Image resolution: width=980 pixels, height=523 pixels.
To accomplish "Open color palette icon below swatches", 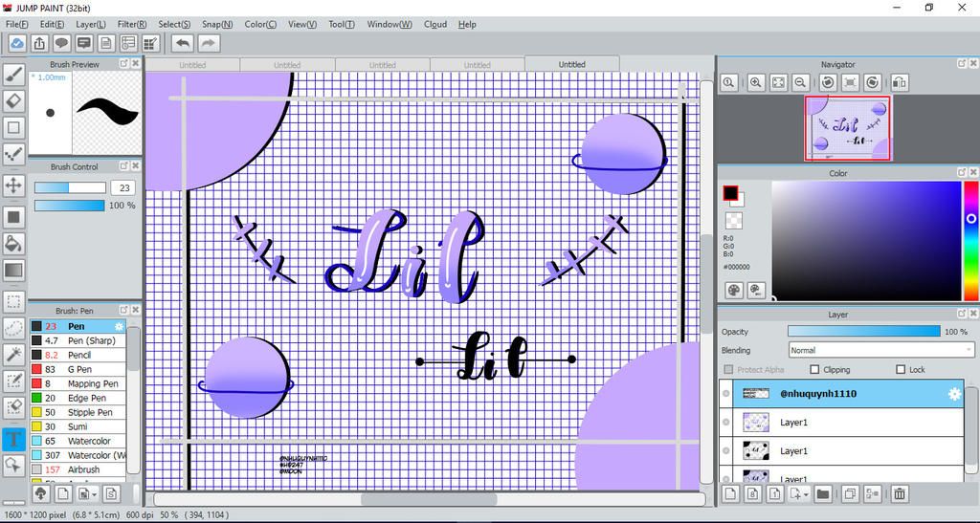I will (734, 291).
